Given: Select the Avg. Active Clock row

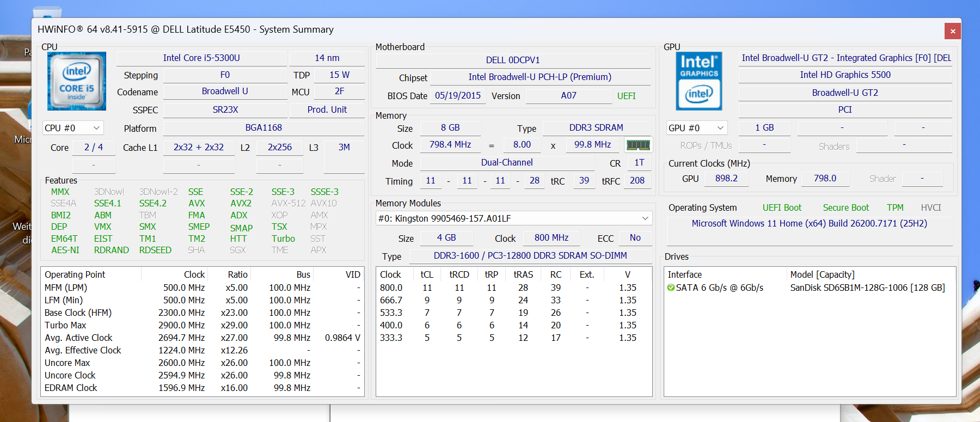Looking at the screenshot, I should [203, 338].
